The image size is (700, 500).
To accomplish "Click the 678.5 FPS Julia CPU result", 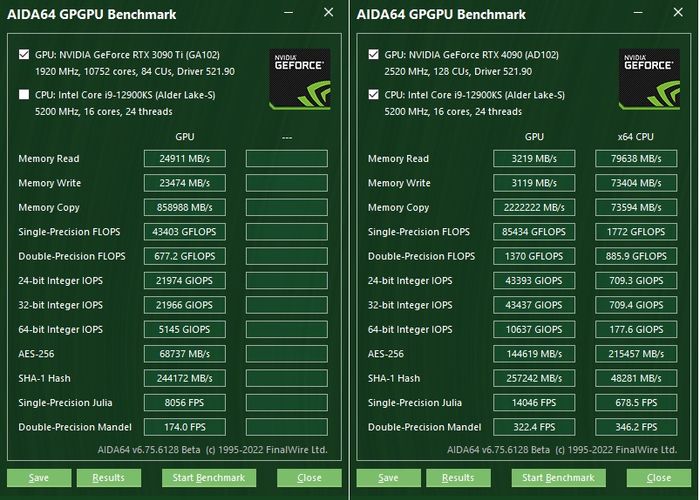I will tap(636, 403).
